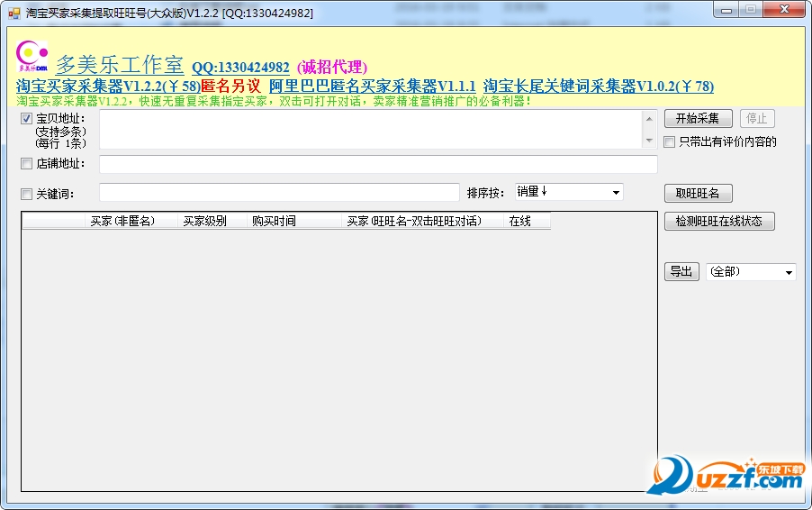Minimize the window
This screenshot has height=510, width=812.
(726, 10)
